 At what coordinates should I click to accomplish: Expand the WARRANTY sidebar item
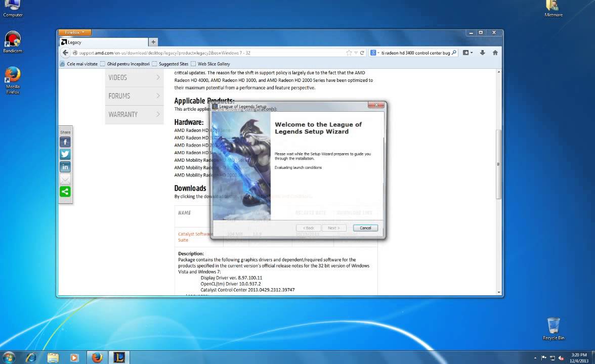[x=134, y=114]
